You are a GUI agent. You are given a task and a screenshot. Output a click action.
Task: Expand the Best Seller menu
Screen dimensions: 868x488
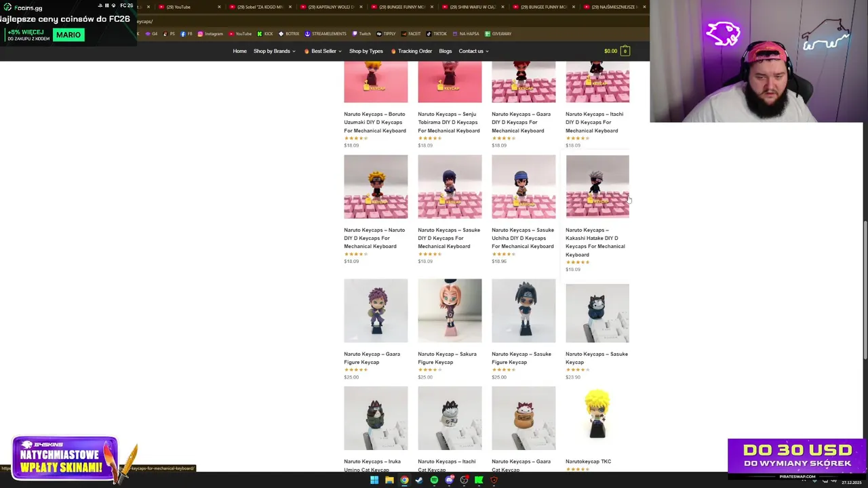click(x=323, y=51)
